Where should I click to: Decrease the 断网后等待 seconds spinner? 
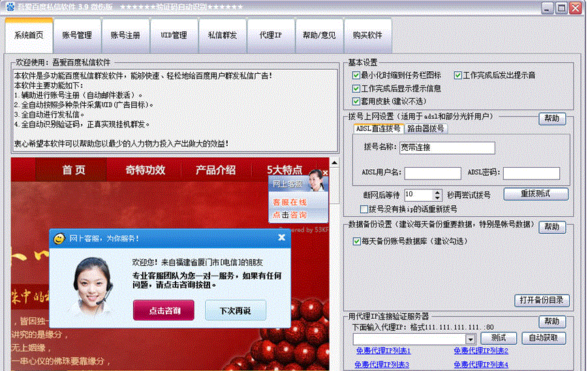[437, 197]
